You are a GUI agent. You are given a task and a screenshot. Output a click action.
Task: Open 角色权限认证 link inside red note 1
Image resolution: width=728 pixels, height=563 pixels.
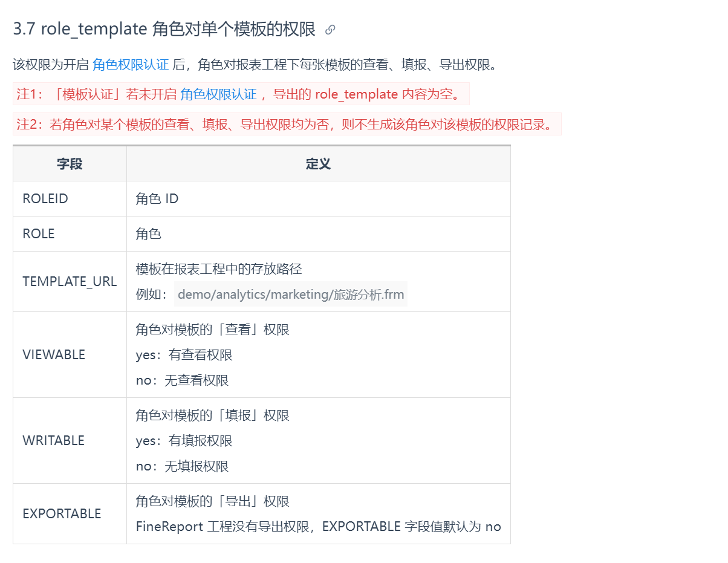click(218, 94)
